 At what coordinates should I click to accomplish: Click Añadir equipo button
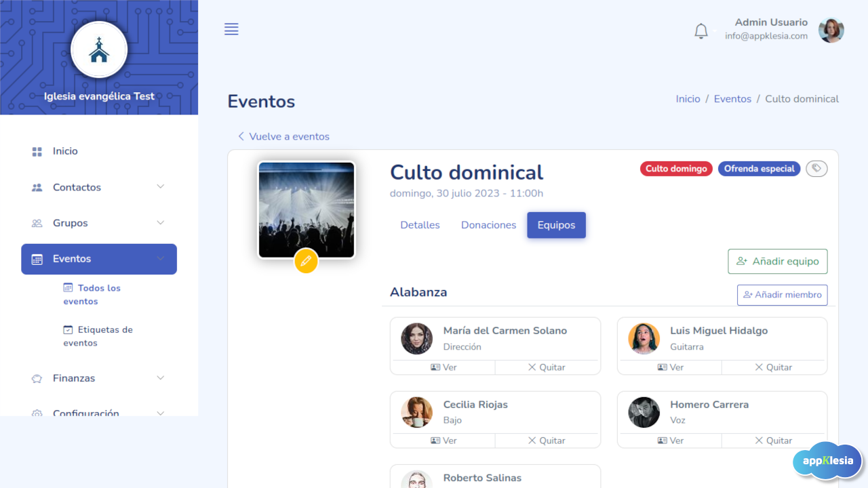(x=777, y=262)
